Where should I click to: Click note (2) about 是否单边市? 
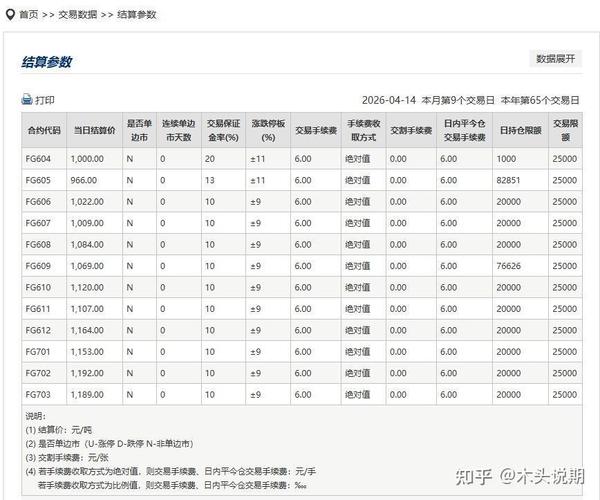click(109, 444)
